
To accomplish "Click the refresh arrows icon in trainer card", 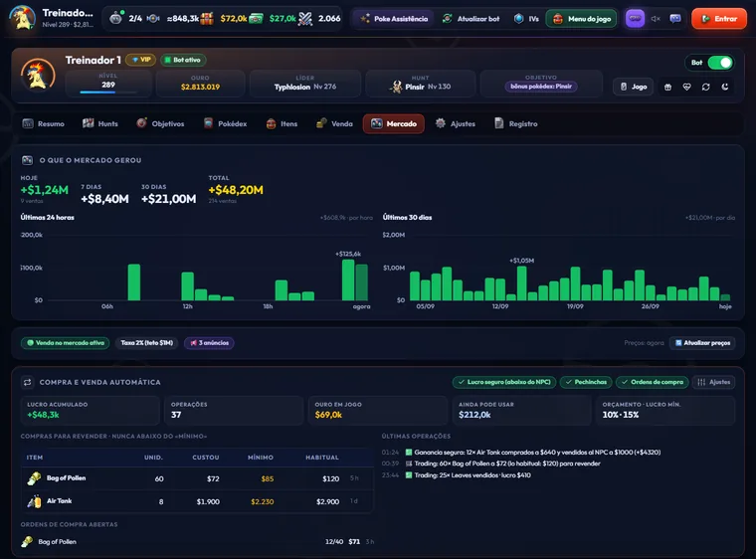I will (x=705, y=87).
